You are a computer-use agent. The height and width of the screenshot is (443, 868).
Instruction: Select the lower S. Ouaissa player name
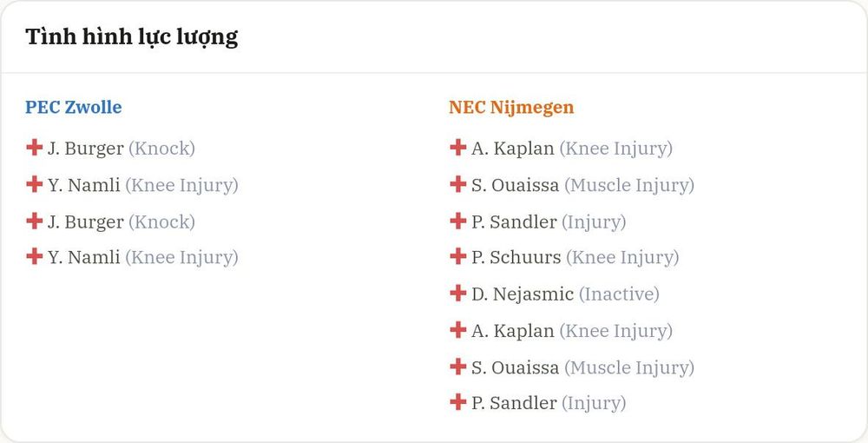click(516, 367)
